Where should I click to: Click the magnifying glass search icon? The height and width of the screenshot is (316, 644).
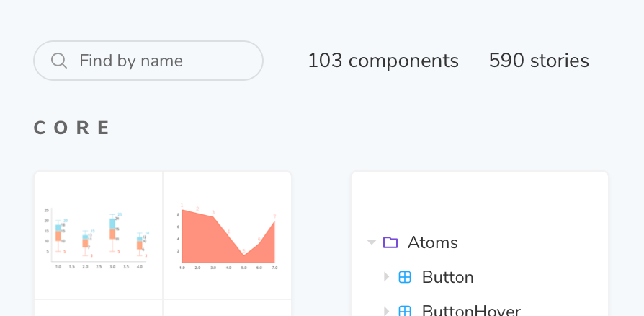pyautogui.click(x=59, y=61)
